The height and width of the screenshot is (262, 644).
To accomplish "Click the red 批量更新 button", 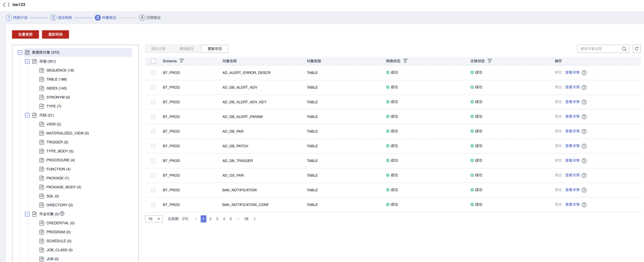I will pos(26,35).
